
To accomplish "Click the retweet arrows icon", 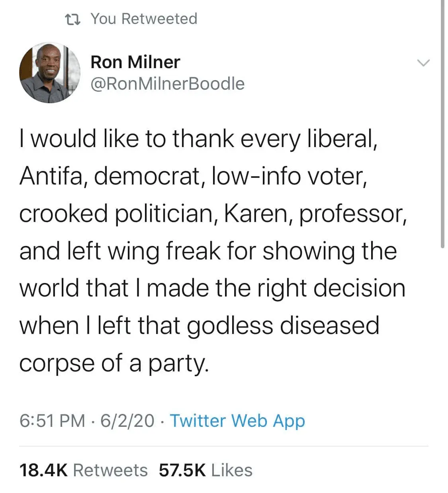I will pos(73,19).
